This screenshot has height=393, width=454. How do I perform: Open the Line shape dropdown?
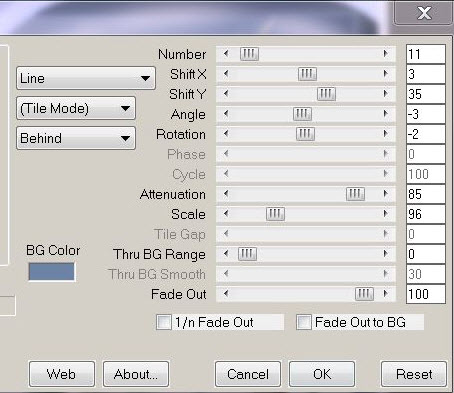86,78
